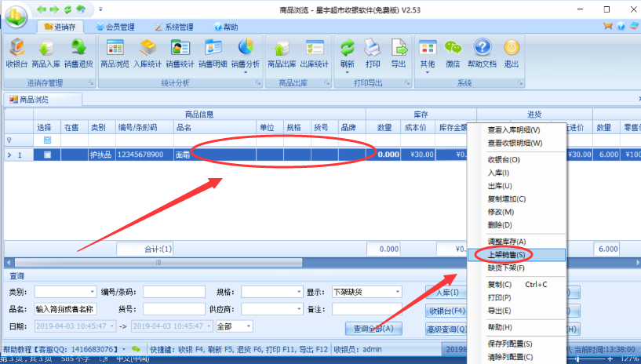The image size is (641, 364).
Task: Click the 12345678900 barcode cell
Action: tap(144, 155)
